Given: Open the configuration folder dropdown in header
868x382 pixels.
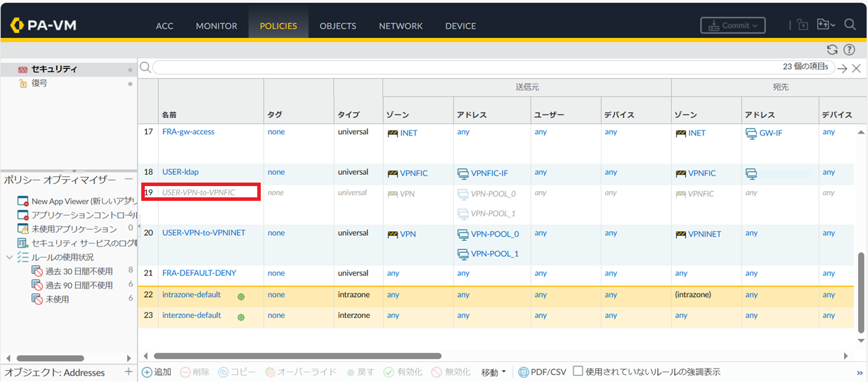Looking at the screenshot, I should pos(825,25).
